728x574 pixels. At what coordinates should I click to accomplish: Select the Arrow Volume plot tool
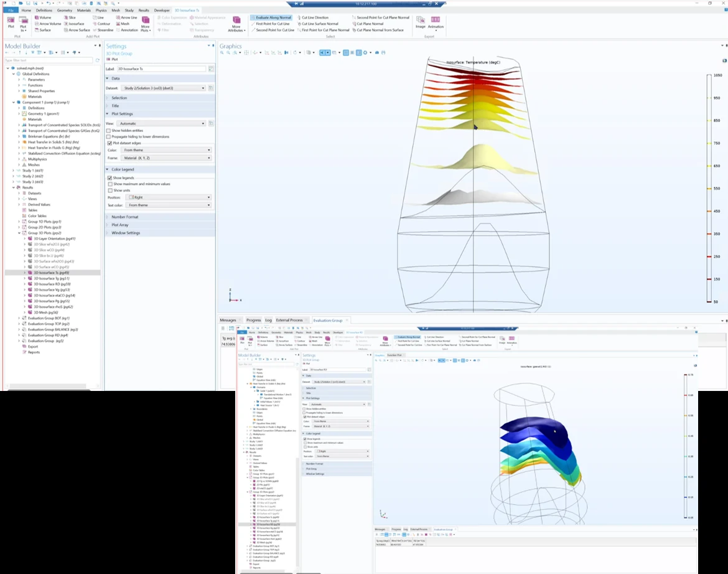click(x=47, y=24)
